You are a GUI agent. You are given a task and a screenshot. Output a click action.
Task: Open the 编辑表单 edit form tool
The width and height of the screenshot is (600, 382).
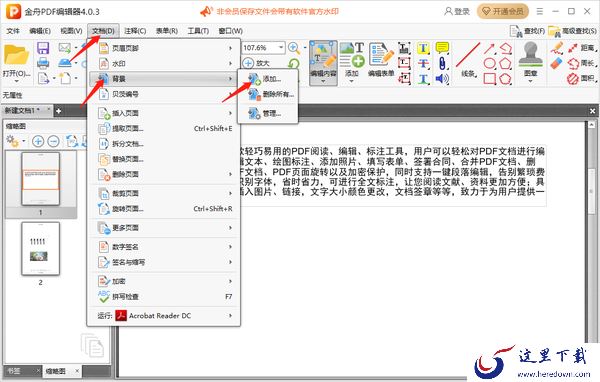(381, 59)
